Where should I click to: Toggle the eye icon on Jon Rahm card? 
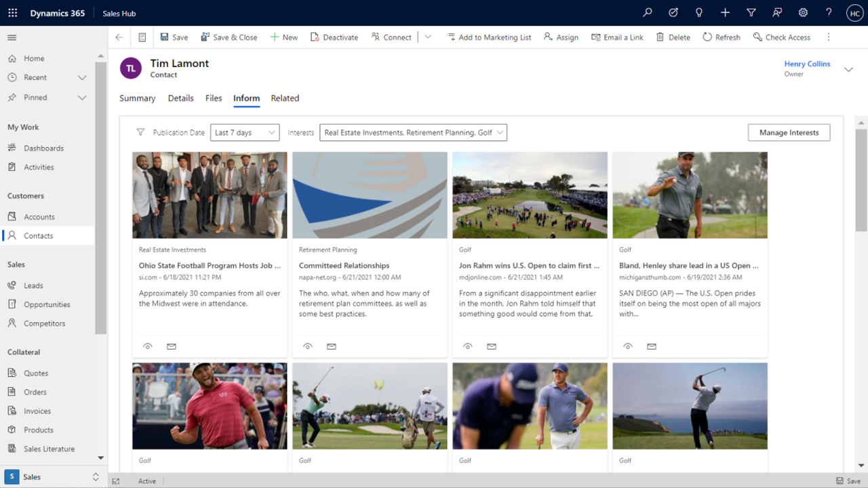[x=468, y=346]
